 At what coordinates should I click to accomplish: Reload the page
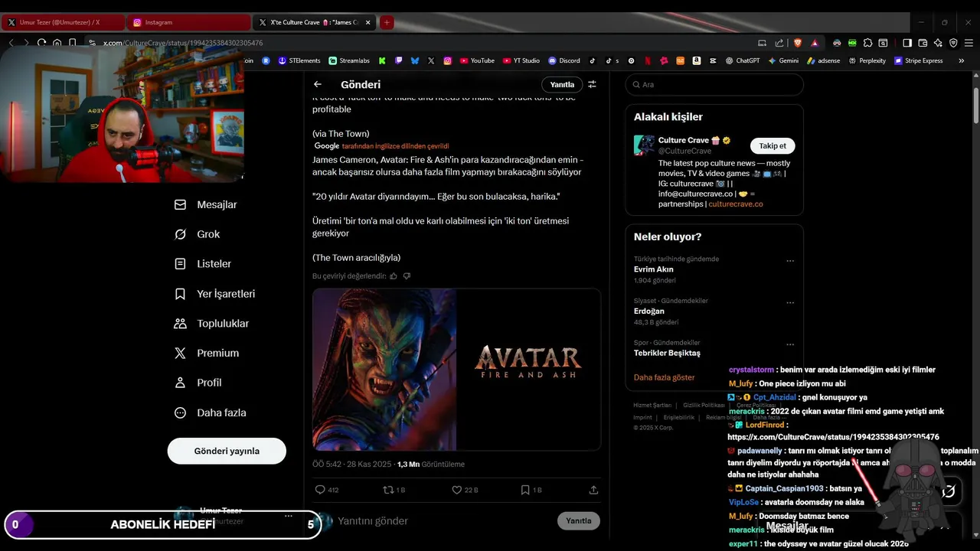point(41,43)
